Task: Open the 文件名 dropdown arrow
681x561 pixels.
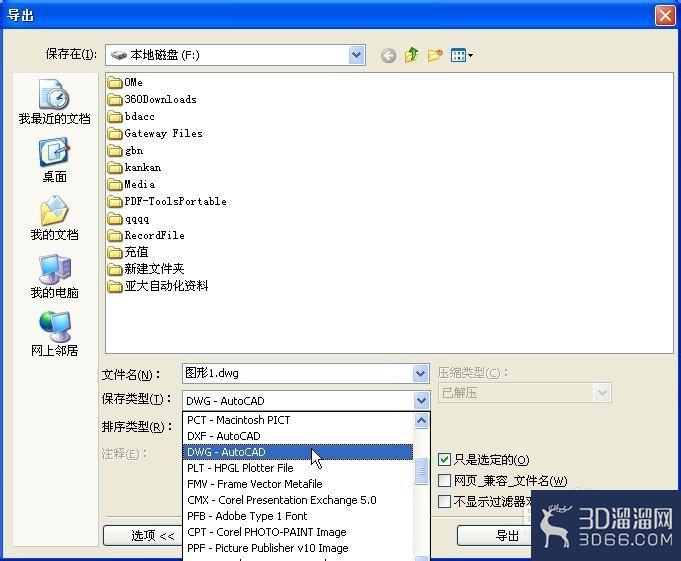Action: 420,373
